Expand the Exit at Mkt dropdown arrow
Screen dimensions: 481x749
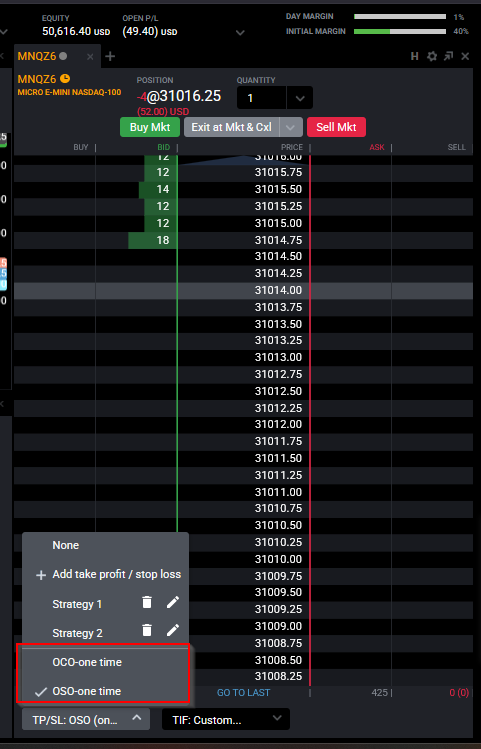coord(291,128)
